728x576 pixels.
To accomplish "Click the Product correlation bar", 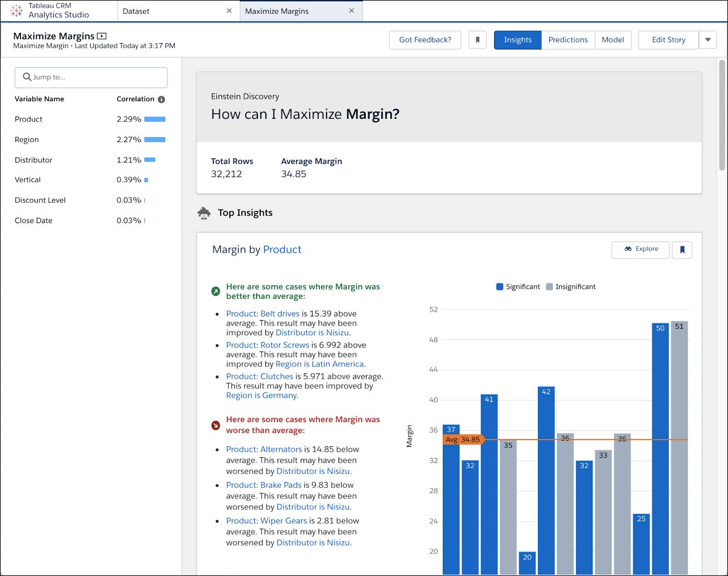I will (155, 119).
